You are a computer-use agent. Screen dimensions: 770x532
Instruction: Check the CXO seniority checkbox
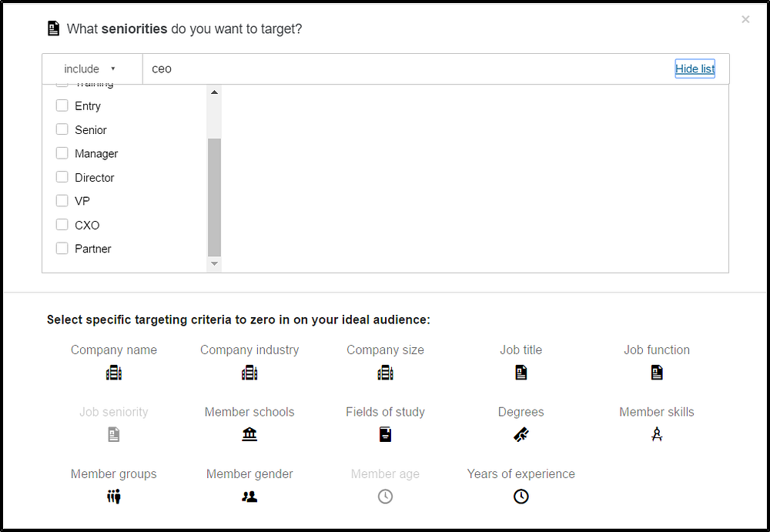pos(62,225)
